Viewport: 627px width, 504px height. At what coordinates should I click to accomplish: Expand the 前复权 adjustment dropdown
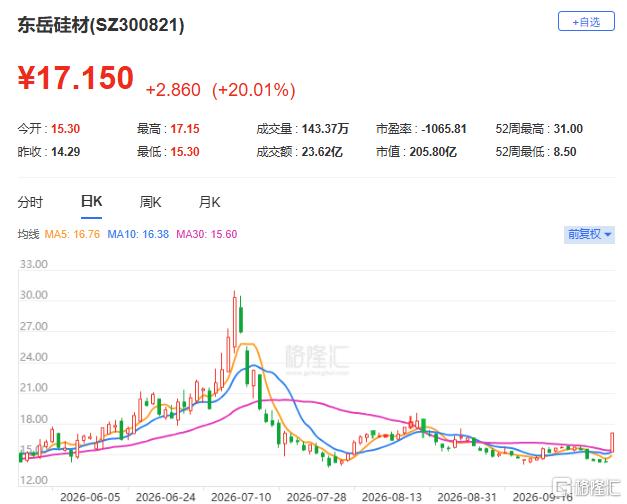tap(589, 234)
